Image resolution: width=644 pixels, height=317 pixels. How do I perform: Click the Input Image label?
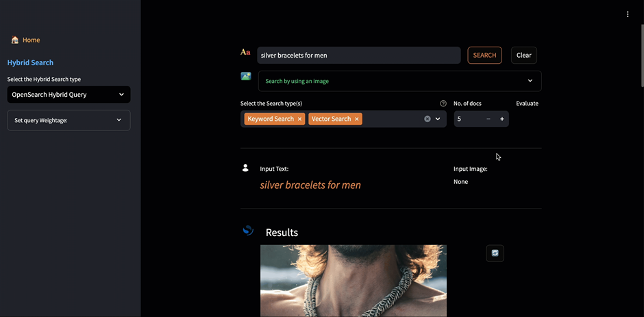(x=470, y=169)
